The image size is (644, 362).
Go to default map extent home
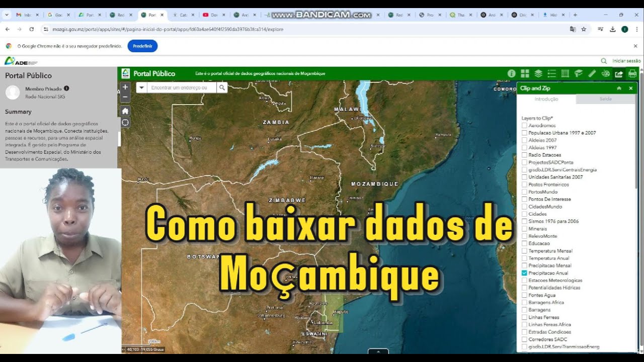pos(125,111)
